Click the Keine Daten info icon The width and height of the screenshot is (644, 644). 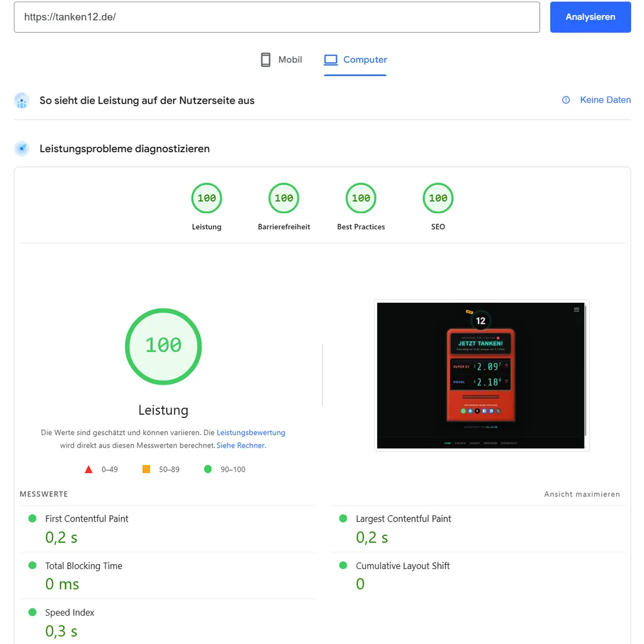point(566,100)
